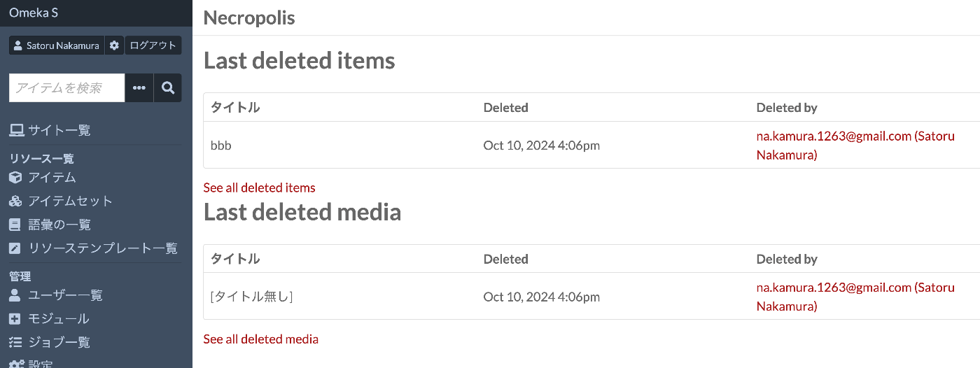980x368 pixels.
Task: Click the 語彙の一覧 book icon
Action: point(15,225)
